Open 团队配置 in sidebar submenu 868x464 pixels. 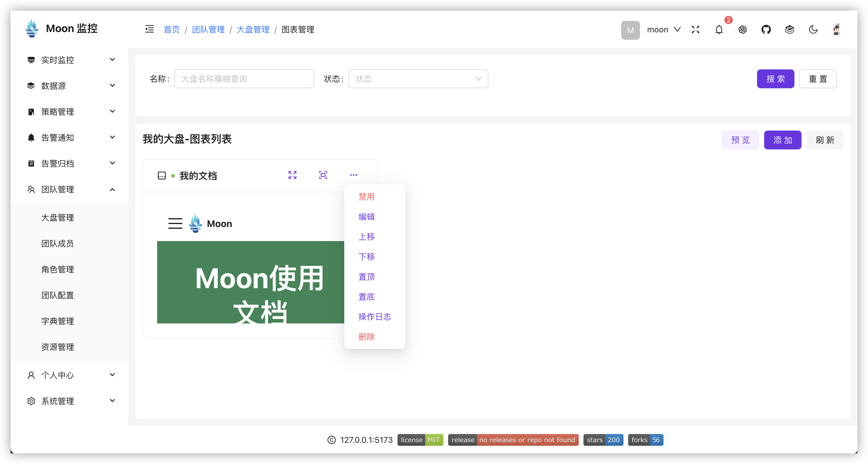pos(58,295)
